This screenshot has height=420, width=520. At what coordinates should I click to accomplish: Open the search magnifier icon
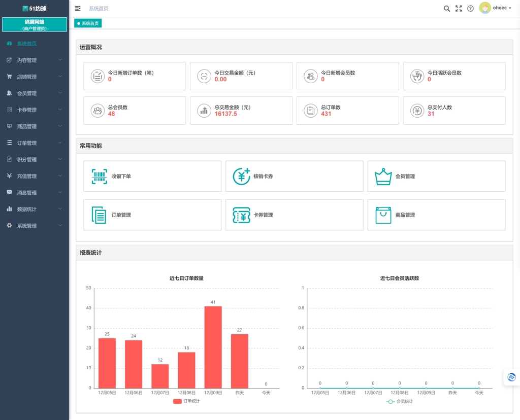pos(447,9)
